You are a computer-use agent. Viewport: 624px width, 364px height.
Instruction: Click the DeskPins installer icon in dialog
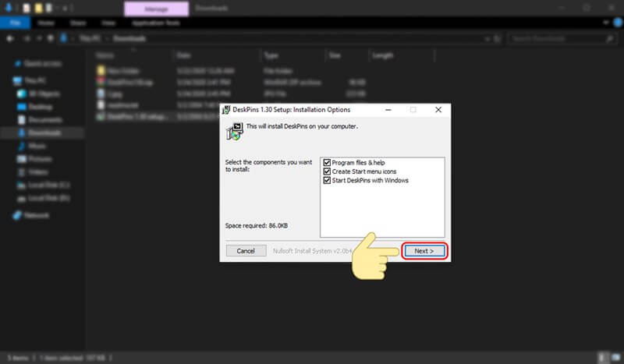234,129
